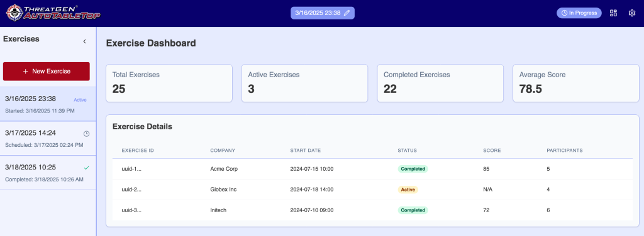644x236 pixels.
Task: Click the New Exercise button
Action: pos(47,72)
